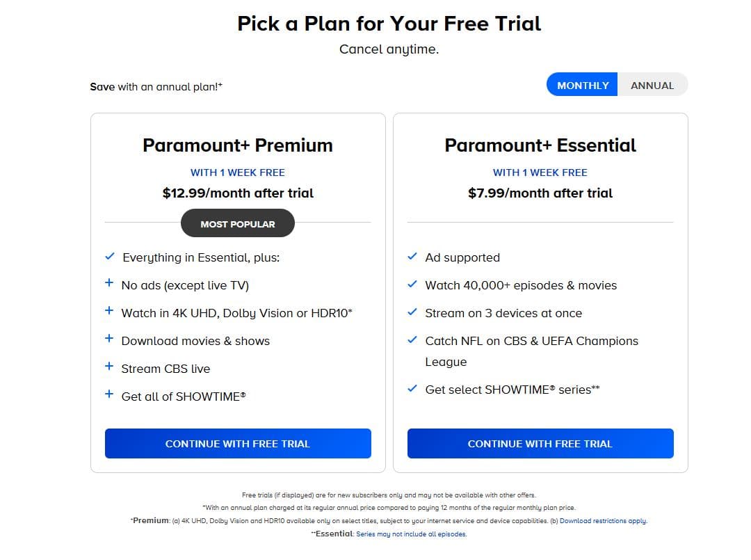Click the checkmark beside Everything in Essential

[x=109, y=257]
